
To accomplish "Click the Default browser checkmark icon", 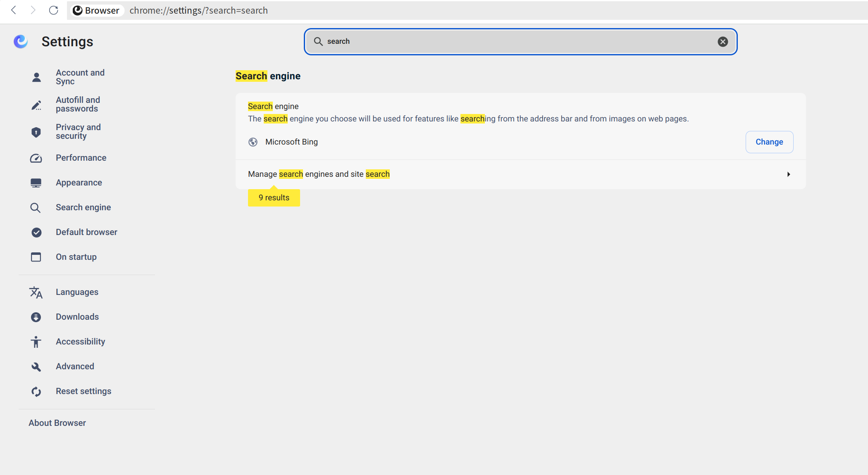I will (x=36, y=233).
